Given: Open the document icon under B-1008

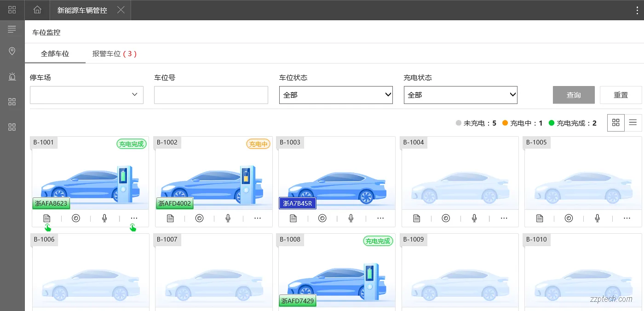Looking at the screenshot, I should coord(293,309).
